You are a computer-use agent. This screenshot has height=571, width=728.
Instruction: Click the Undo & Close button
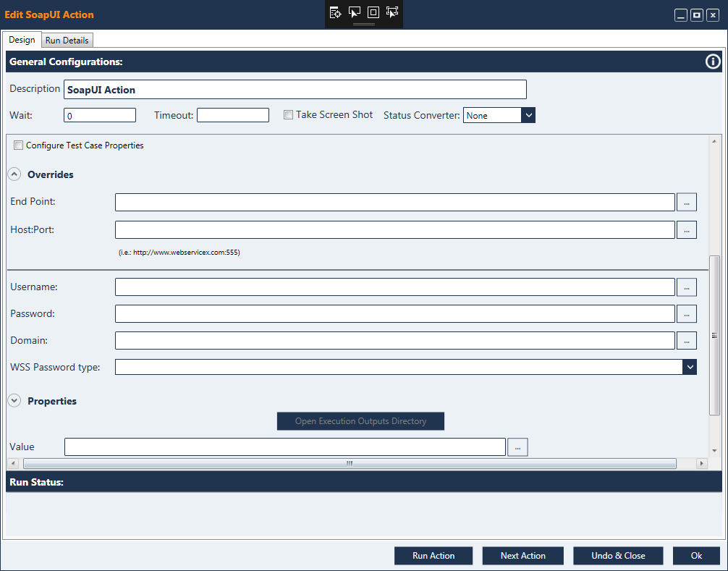point(619,556)
